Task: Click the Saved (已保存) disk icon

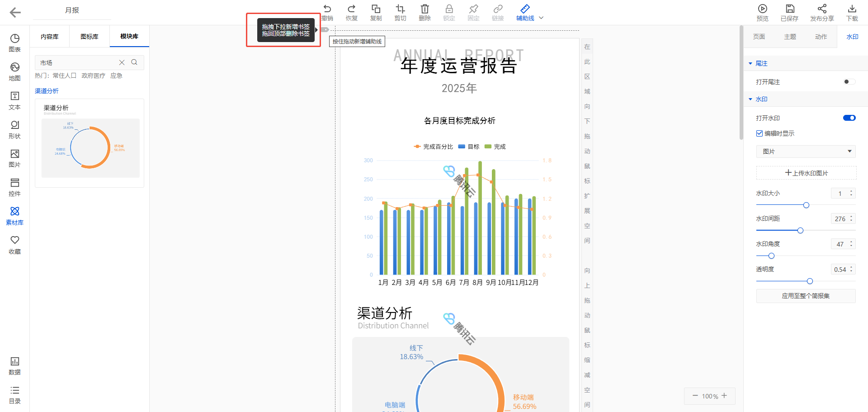Action: click(x=790, y=9)
